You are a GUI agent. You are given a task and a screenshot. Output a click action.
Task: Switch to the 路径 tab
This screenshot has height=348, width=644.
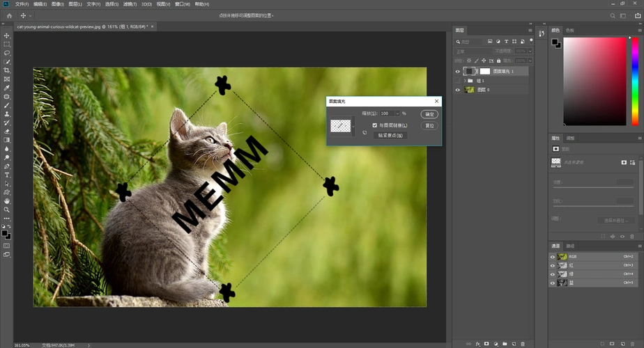coord(571,246)
